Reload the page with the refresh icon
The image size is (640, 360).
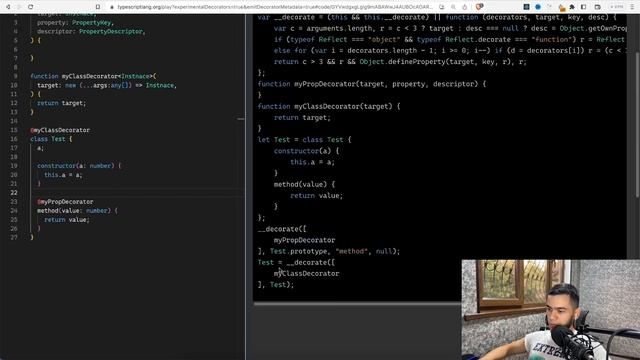click(x=31, y=7)
